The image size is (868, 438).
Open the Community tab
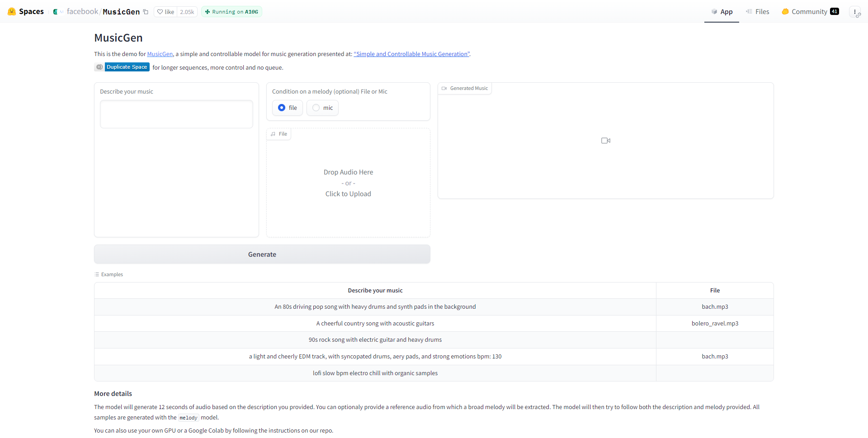[x=810, y=12]
